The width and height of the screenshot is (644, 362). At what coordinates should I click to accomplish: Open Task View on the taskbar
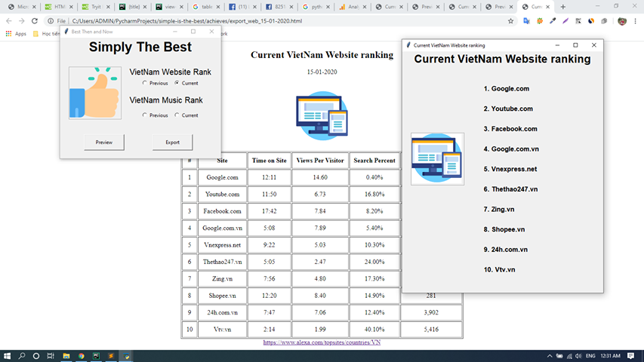click(51, 356)
